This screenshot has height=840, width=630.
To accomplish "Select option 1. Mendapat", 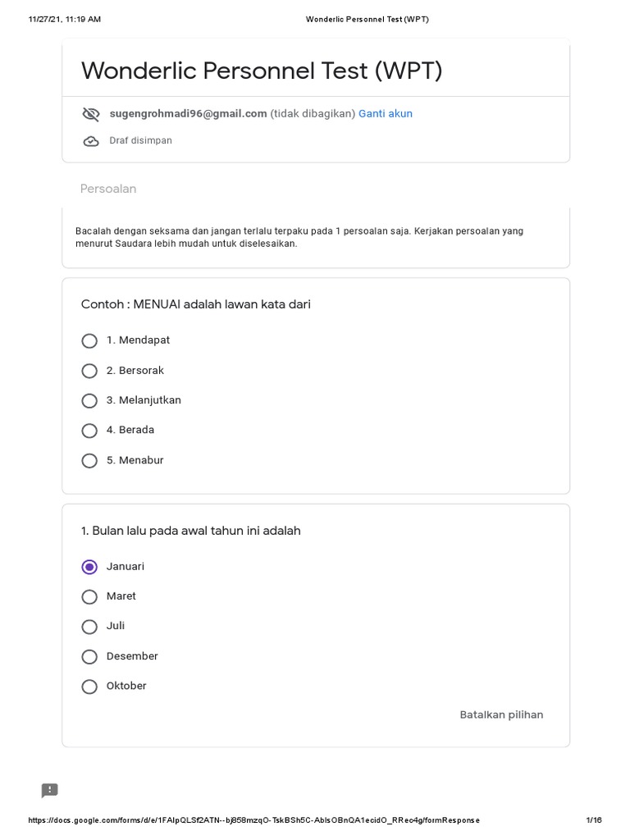I will click(x=89, y=340).
